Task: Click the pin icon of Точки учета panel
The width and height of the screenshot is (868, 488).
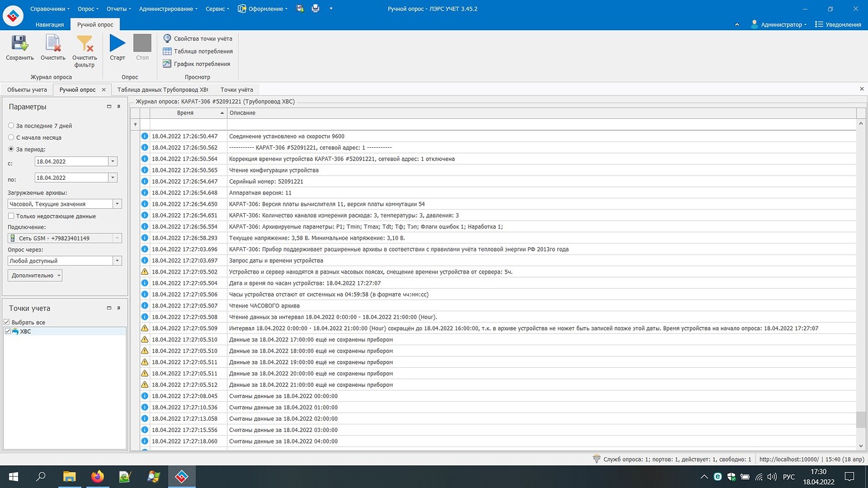Action: coord(118,308)
